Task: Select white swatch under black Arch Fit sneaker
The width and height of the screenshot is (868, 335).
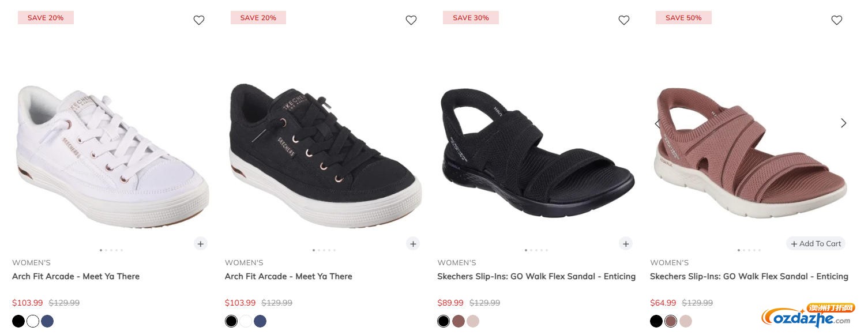Action: 246,321
